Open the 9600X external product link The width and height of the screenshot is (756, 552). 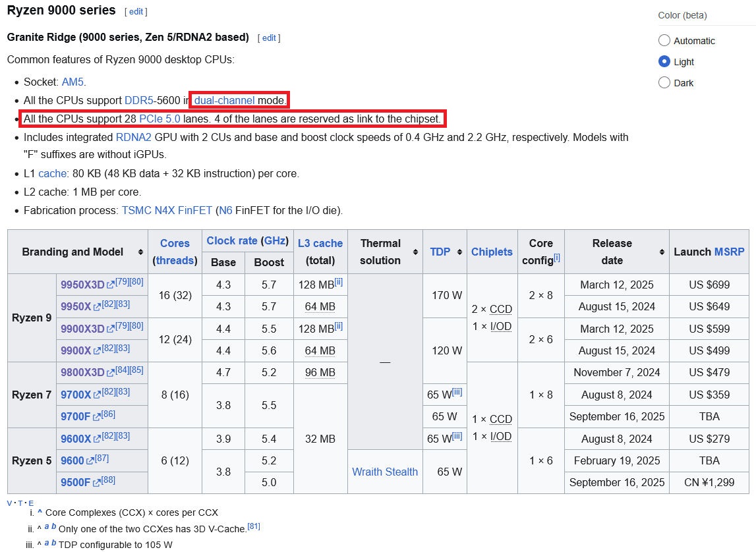pos(80,439)
